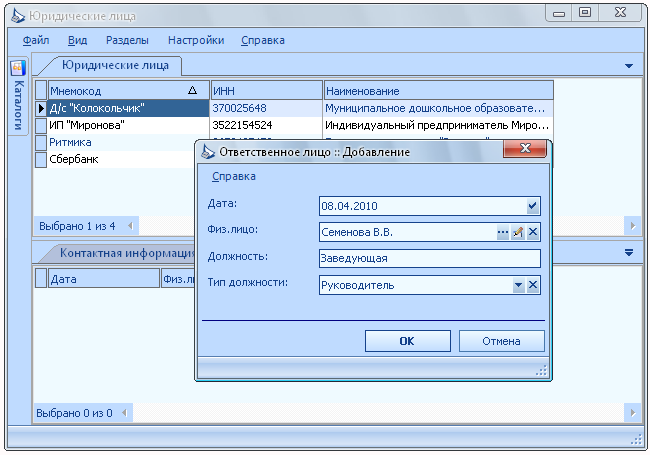Open the Настройки menu

tap(196, 40)
